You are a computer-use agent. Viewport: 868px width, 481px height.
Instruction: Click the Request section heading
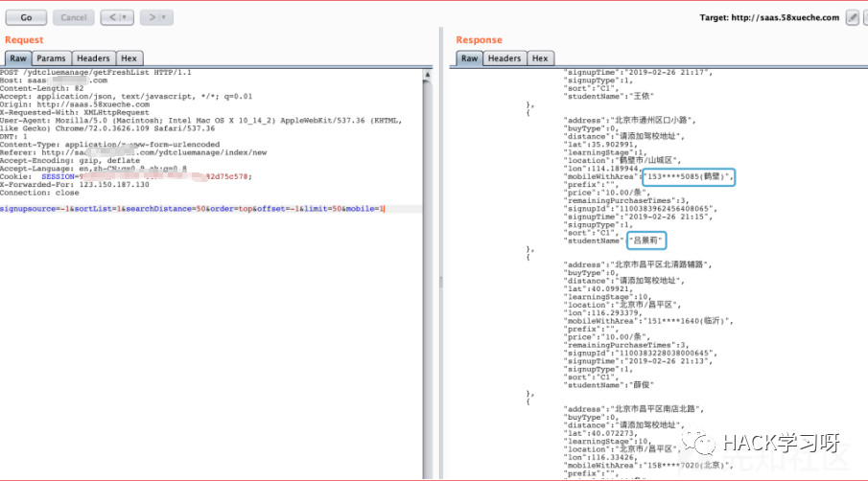[x=24, y=40]
